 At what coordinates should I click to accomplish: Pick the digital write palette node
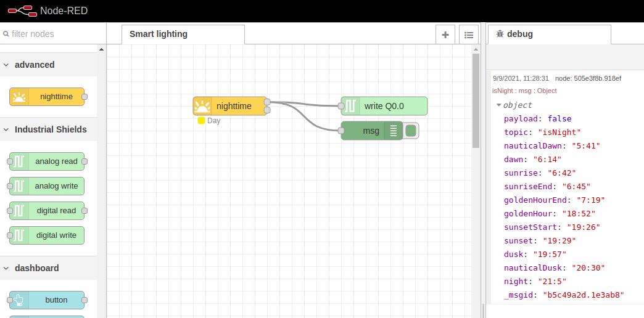pos(47,235)
